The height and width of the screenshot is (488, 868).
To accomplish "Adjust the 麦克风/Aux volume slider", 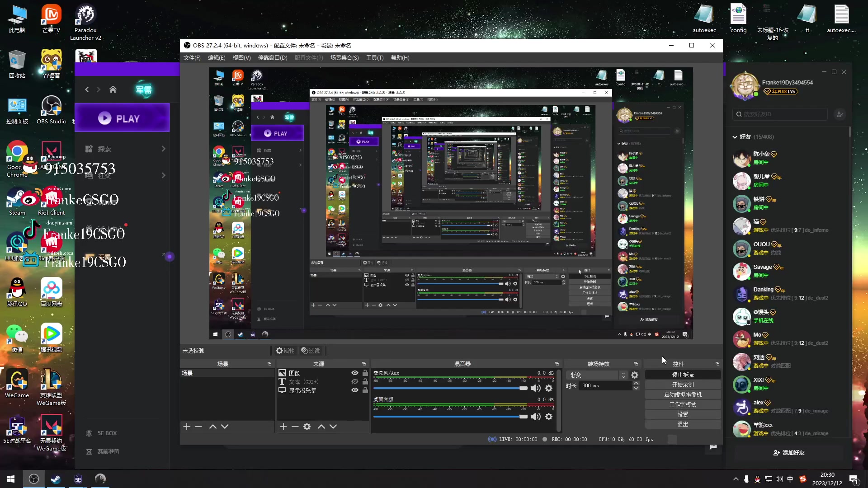I will (451, 388).
